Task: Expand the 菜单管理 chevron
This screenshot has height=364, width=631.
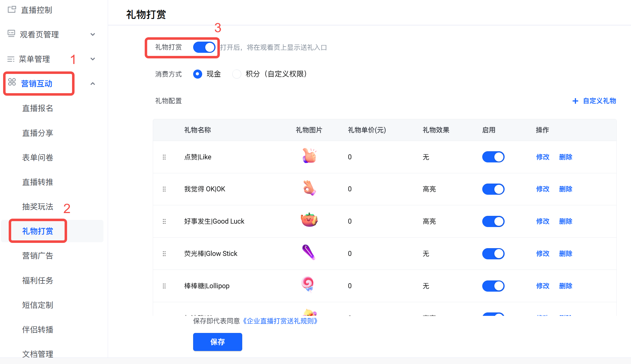Action: (x=93, y=59)
